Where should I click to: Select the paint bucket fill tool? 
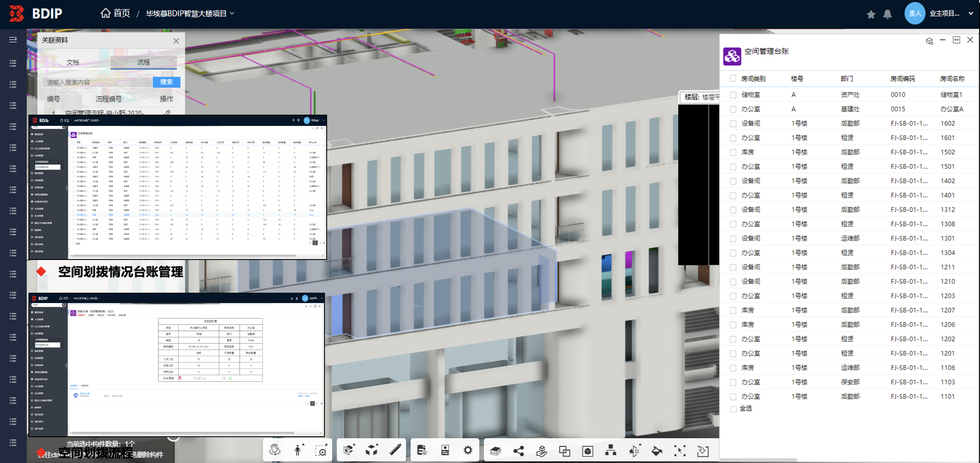point(657,451)
